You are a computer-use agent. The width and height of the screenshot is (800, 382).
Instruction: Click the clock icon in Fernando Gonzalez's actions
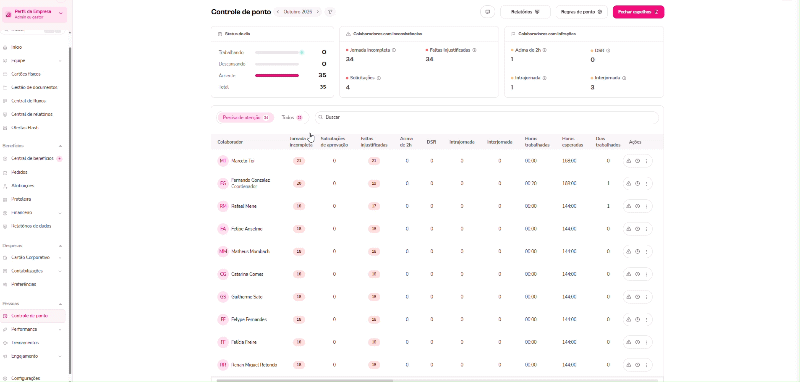click(638, 183)
